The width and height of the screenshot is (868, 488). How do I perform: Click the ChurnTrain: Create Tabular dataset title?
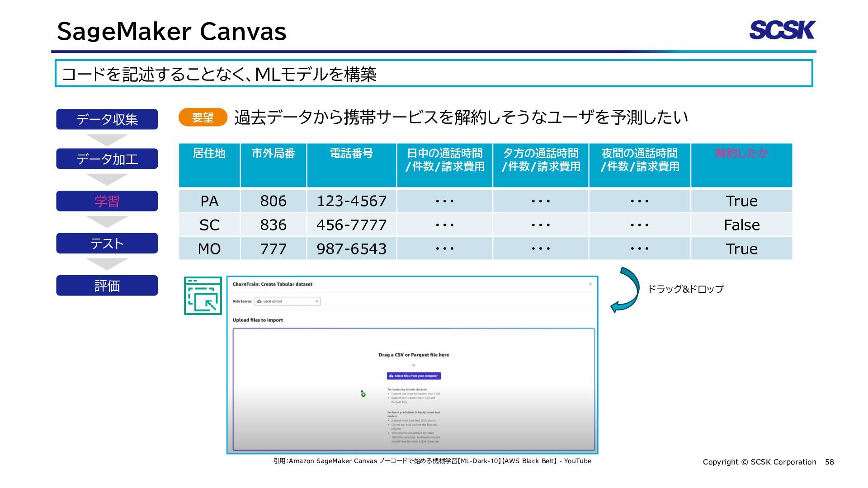pyautogui.click(x=272, y=284)
